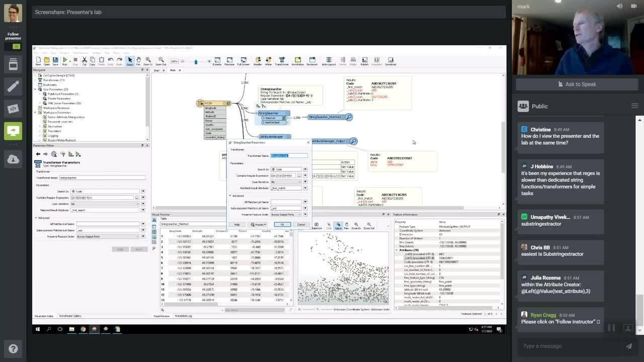The height and width of the screenshot is (362, 644).
Task: Switch to Parameter Editor bottom tab
Action: tap(44, 316)
